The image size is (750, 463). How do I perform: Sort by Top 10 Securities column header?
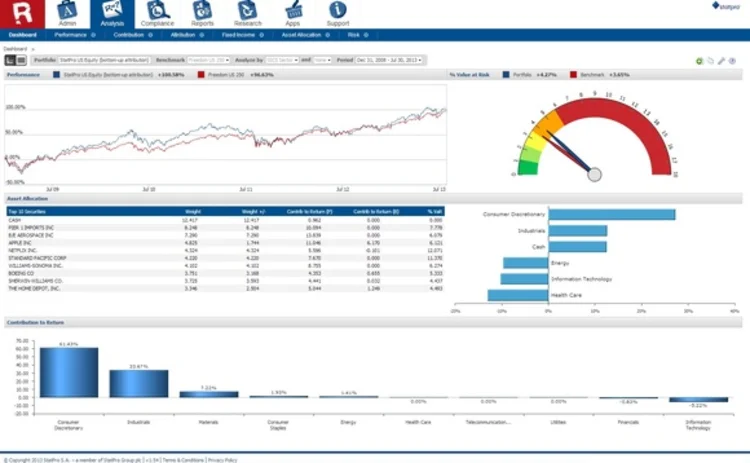coord(27,211)
